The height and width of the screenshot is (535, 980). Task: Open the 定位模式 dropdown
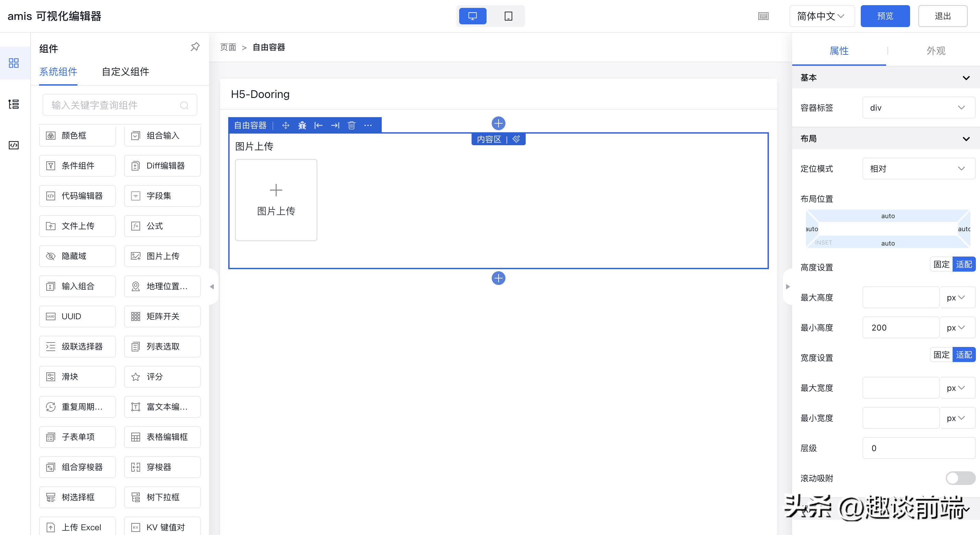918,169
